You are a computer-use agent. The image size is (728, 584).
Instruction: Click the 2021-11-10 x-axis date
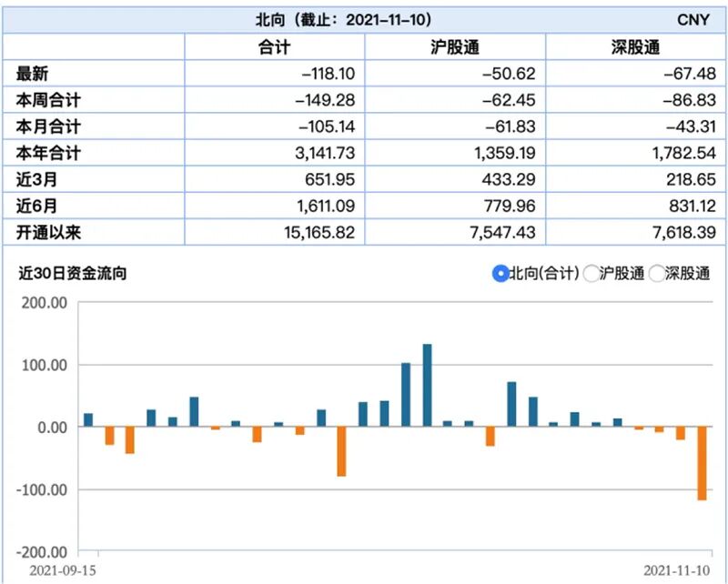click(676, 570)
